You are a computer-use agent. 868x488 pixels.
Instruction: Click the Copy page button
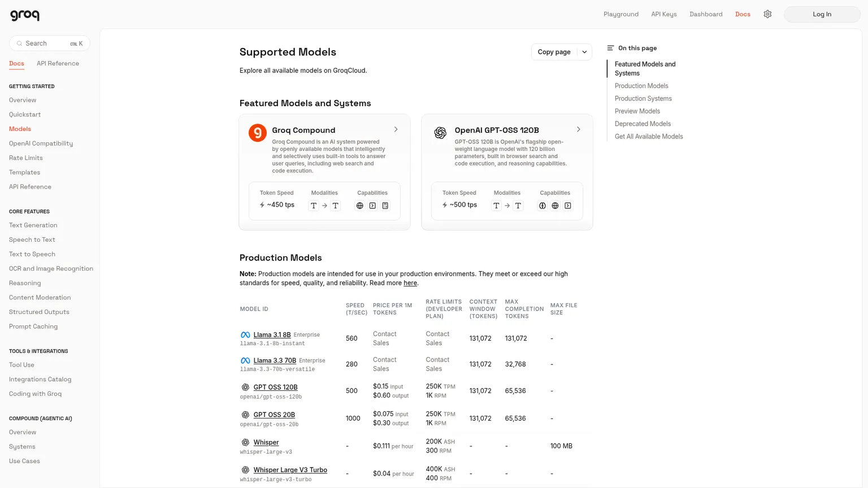click(x=554, y=52)
